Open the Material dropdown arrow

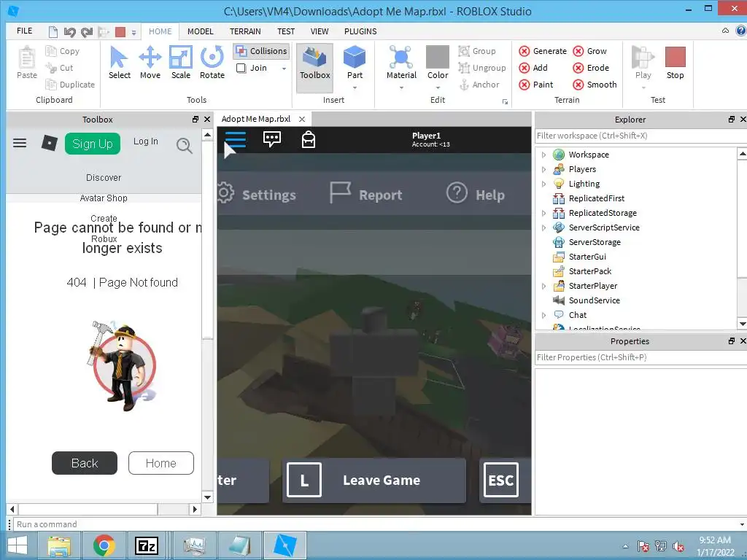coord(401,87)
